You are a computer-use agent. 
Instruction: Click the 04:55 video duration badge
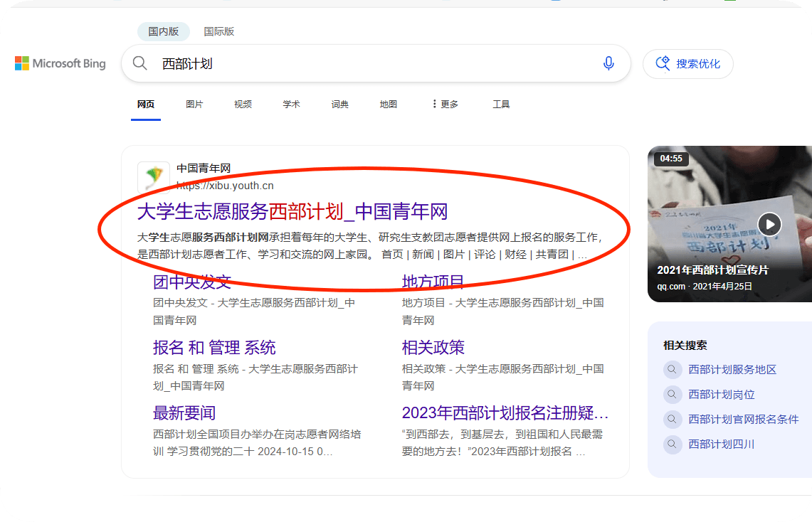671,159
